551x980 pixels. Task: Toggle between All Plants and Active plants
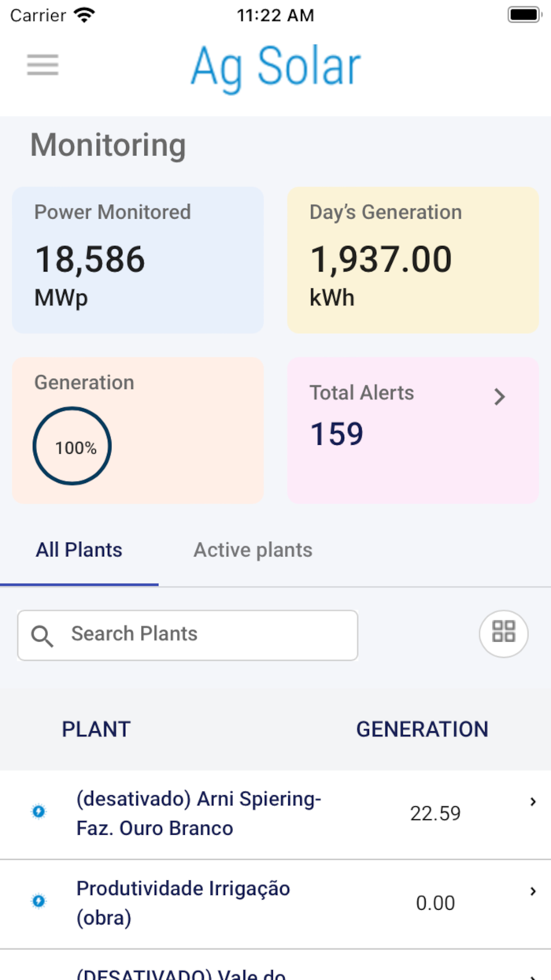(252, 550)
